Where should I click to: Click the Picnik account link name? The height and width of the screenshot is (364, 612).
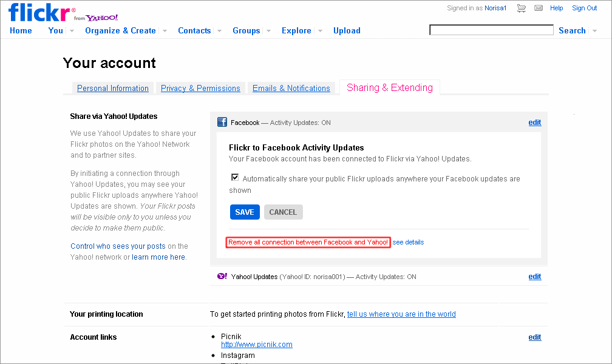(x=231, y=336)
